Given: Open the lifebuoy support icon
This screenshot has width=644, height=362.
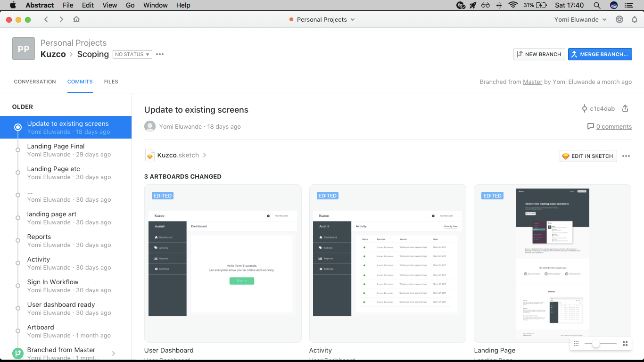Looking at the screenshot, I should tap(619, 19).
